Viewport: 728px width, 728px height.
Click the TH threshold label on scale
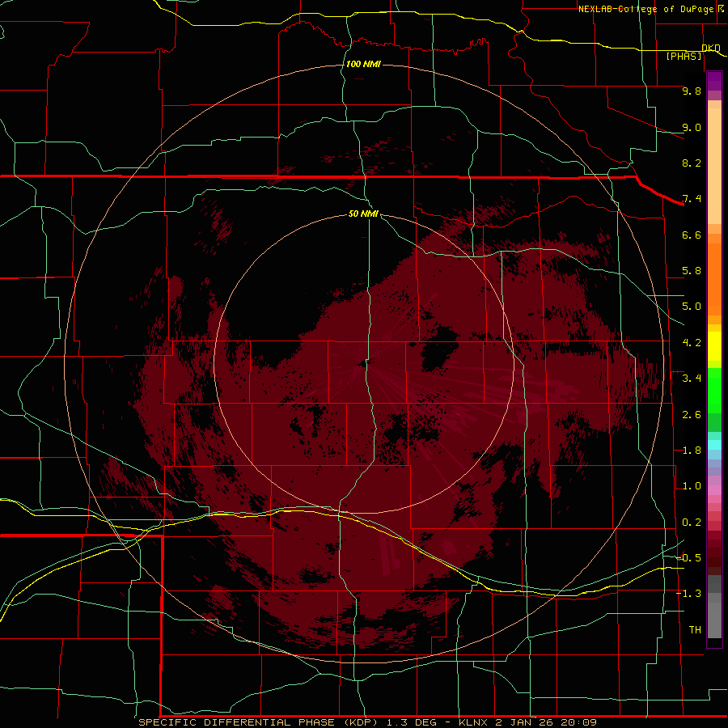tap(695, 630)
